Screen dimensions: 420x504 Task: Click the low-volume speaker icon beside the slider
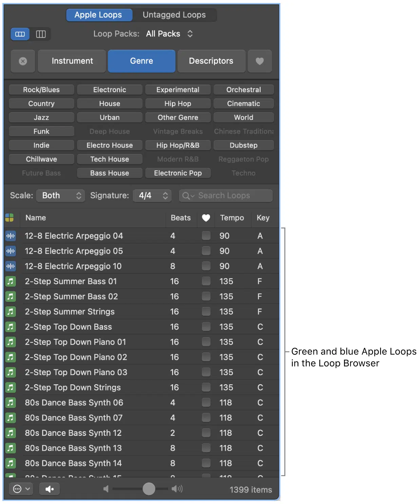click(106, 489)
